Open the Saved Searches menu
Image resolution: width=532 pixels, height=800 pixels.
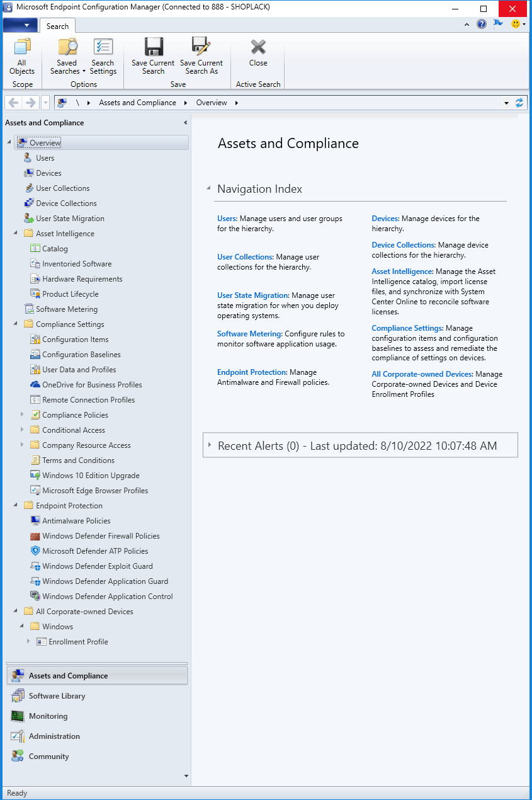[x=67, y=57]
